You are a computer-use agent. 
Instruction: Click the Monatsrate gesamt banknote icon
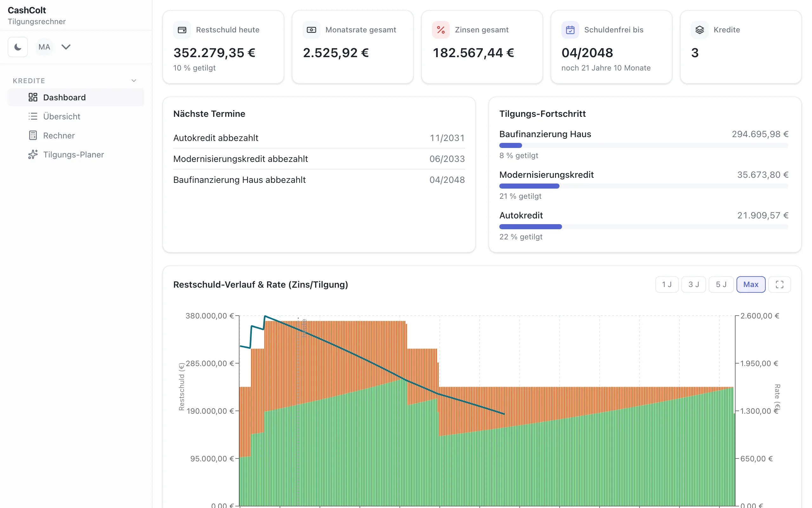[x=311, y=30]
